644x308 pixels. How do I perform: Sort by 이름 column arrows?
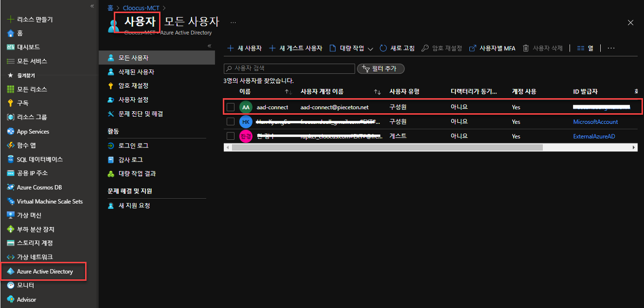288,92
